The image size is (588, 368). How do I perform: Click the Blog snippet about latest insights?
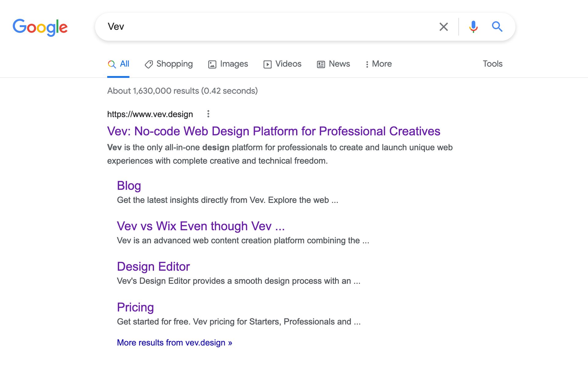(x=228, y=200)
